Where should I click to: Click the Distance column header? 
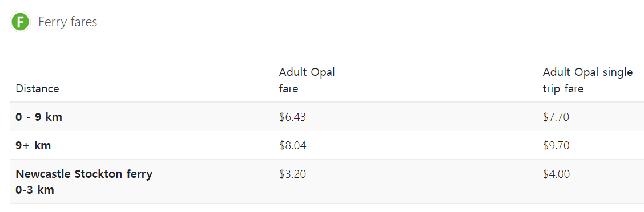[37, 88]
